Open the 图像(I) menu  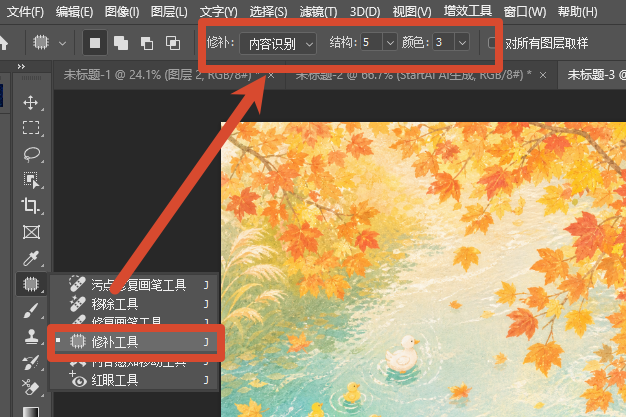click(x=122, y=12)
